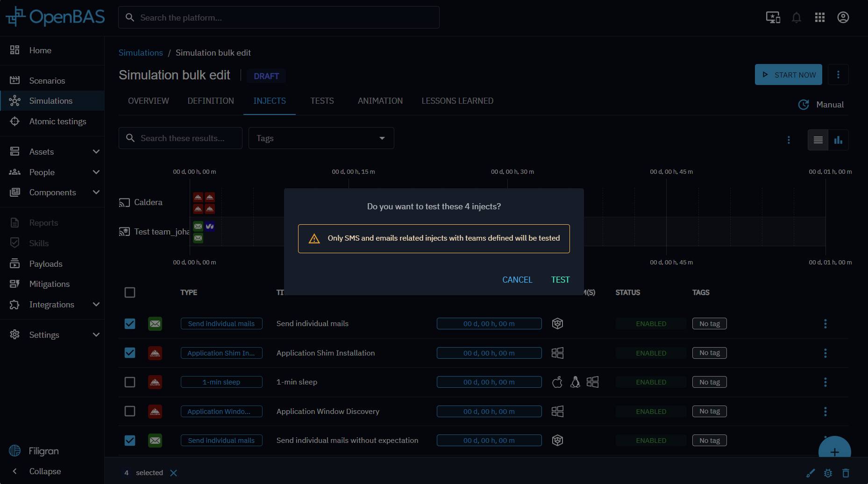This screenshot has height=484, width=868.
Task: Toggle the select-all checkbox in header
Action: click(x=130, y=292)
